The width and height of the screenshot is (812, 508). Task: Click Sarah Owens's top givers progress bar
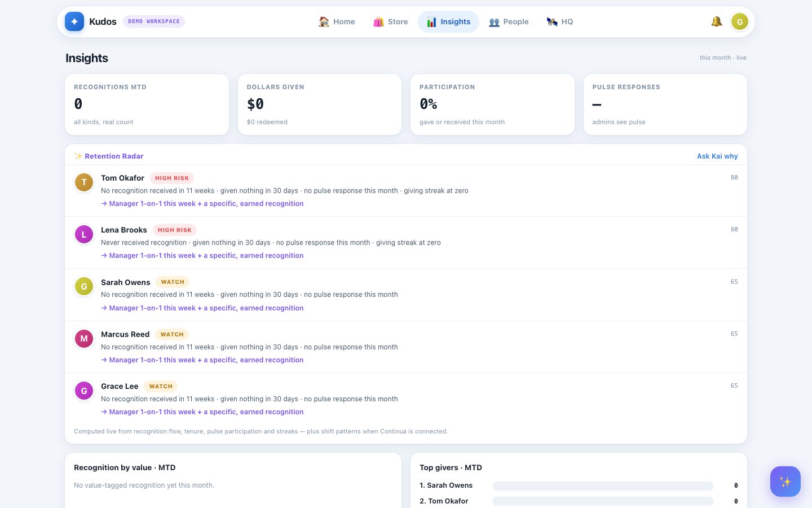coord(603,485)
